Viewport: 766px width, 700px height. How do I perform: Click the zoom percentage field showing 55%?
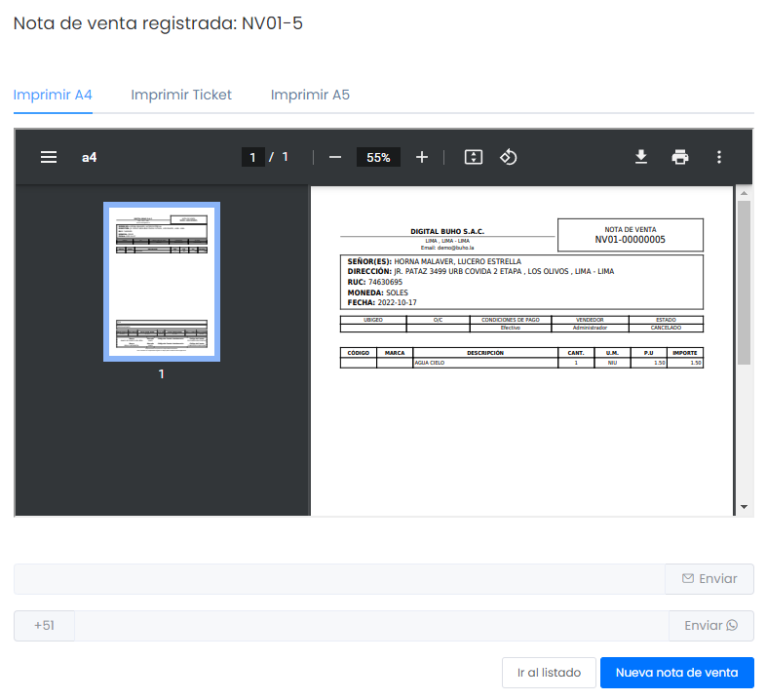tap(378, 157)
